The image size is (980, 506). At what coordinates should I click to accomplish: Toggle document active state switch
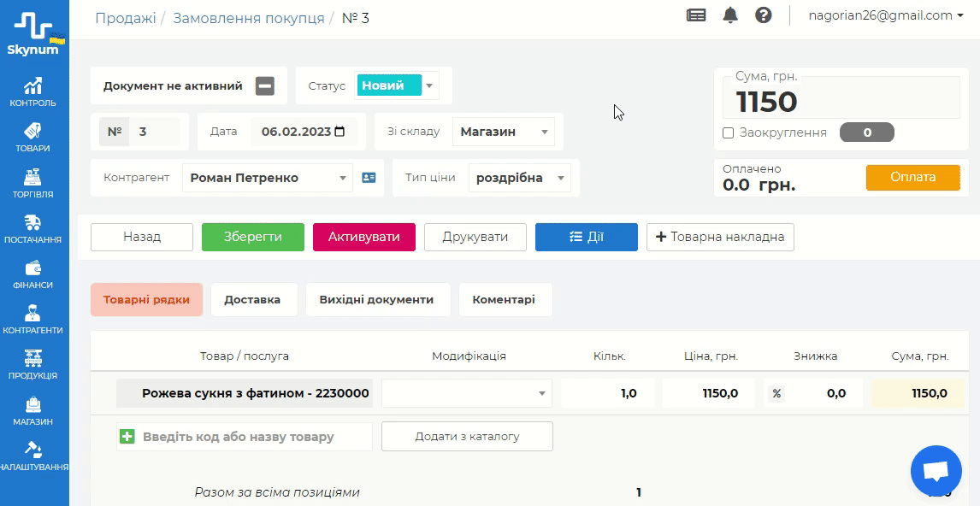265,85
